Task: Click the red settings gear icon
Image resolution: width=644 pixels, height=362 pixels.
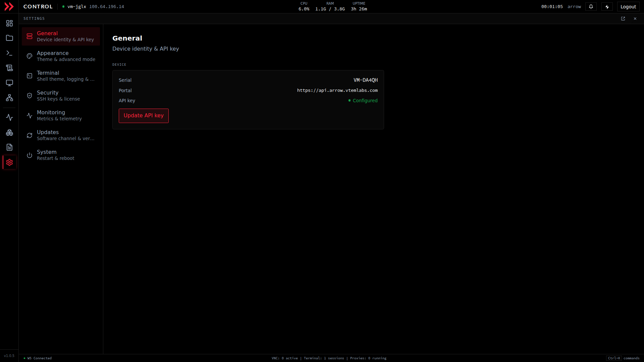Action: 9,162
